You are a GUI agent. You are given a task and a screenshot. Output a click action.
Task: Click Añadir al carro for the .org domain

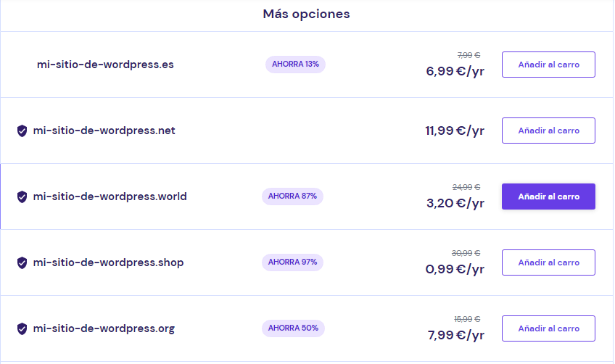coord(548,328)
